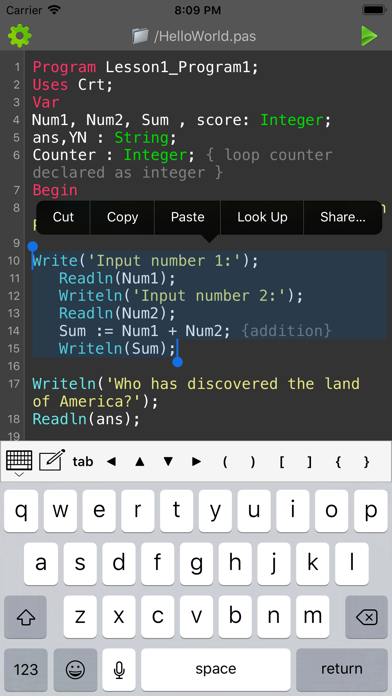Hide the keyboard using the keyboard icon
This screenshot has height=696, width=392.
pyautogui.click(x=19, y=463)
